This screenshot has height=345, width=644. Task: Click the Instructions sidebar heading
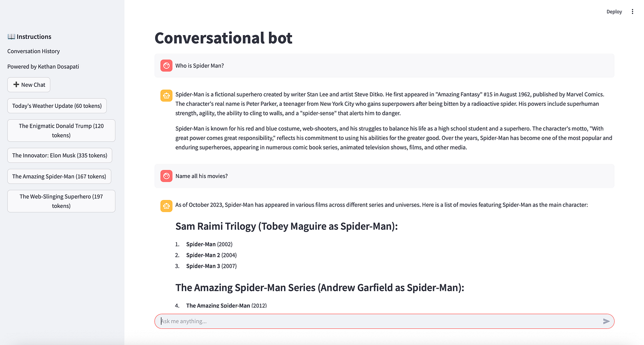[34, 36]
